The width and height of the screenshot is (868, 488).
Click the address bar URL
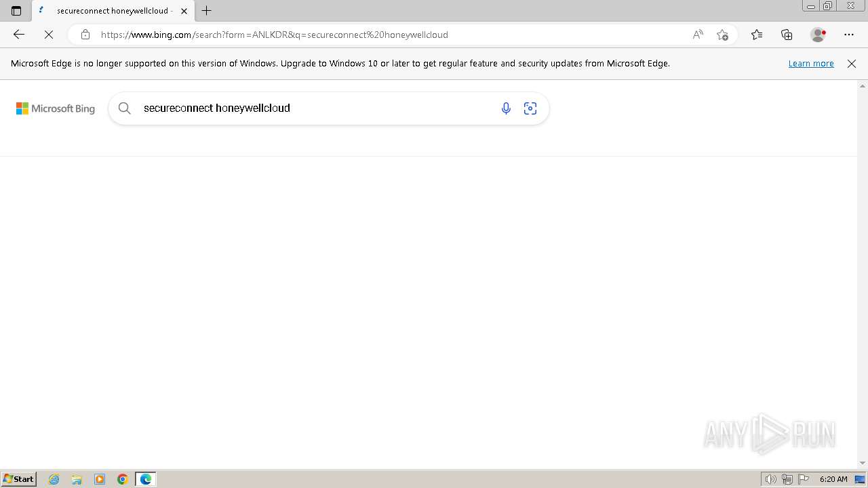(275, 35)
